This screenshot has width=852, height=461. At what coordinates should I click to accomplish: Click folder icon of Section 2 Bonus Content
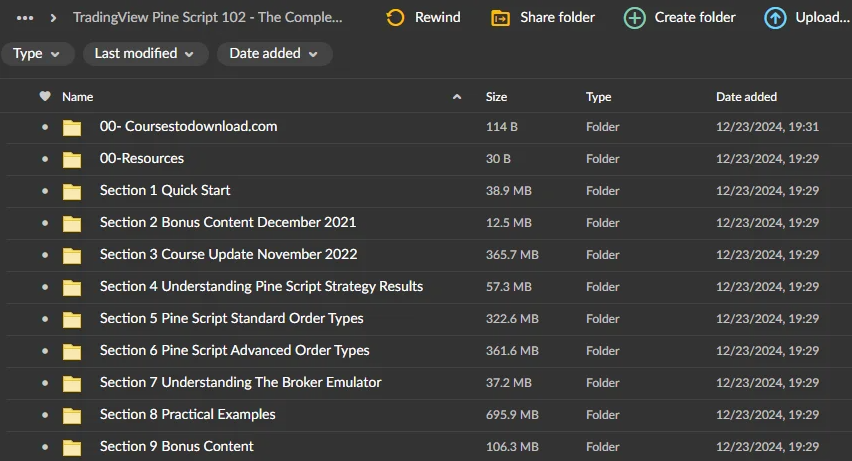pyautogui.click(x=72, y=223)
